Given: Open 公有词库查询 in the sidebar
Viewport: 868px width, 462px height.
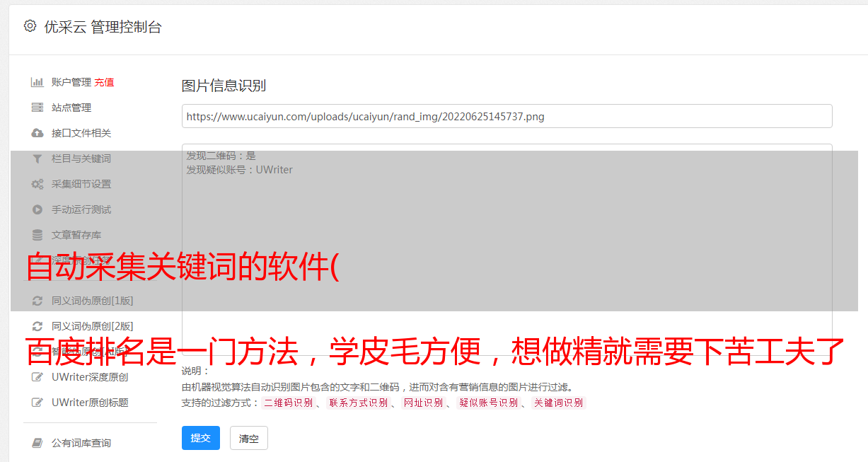Looking at the screenshot, I should [x=81, y=443].
